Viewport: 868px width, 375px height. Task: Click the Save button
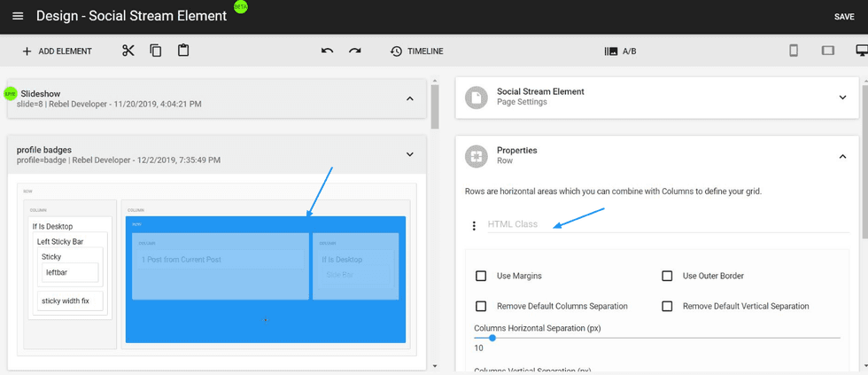(843, 17)
